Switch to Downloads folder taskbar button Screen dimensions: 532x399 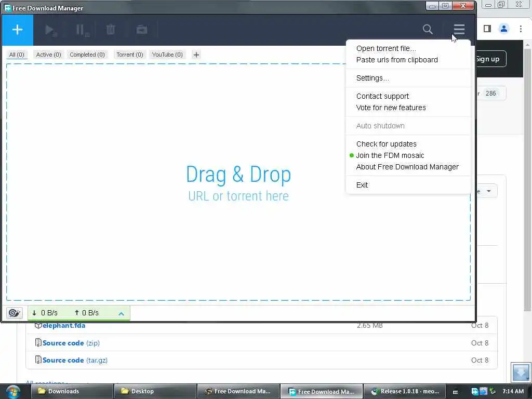[72, 392]
